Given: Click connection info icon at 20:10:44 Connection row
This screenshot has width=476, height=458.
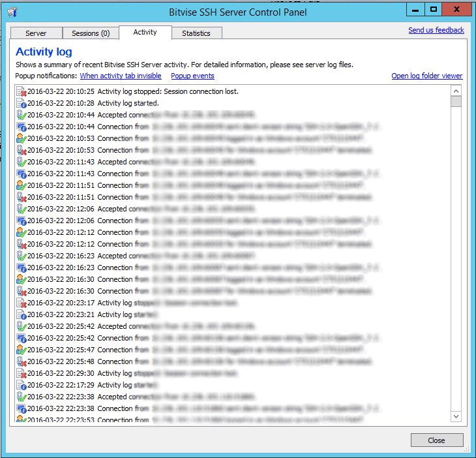Looking at the screenshot, I should point(22,127).
